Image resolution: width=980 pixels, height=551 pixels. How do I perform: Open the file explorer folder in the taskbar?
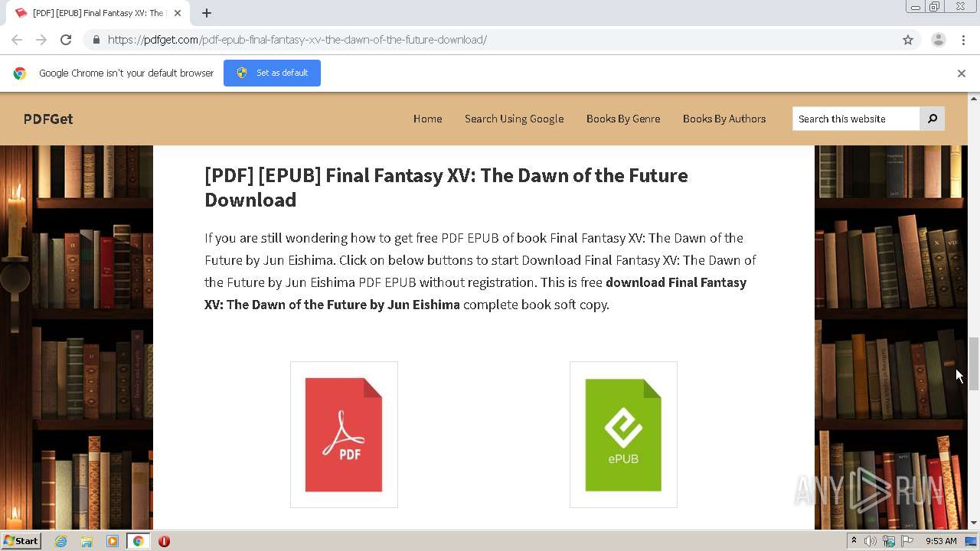(87, 541)
